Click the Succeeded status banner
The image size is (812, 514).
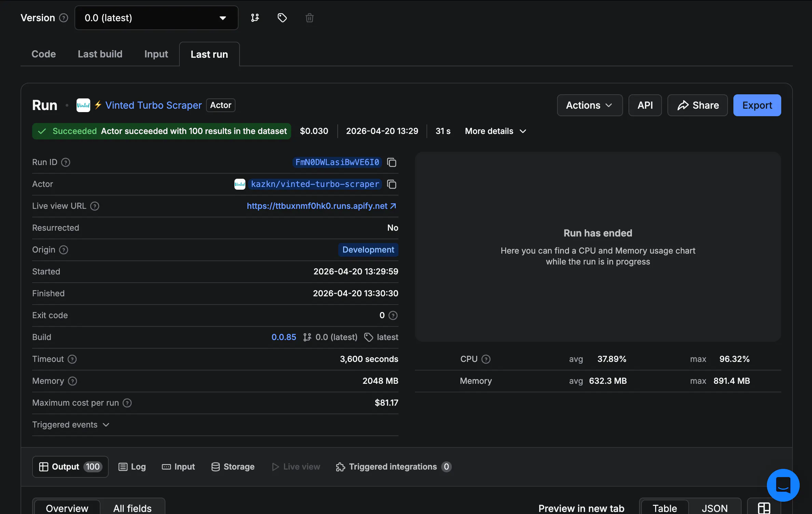162,131
